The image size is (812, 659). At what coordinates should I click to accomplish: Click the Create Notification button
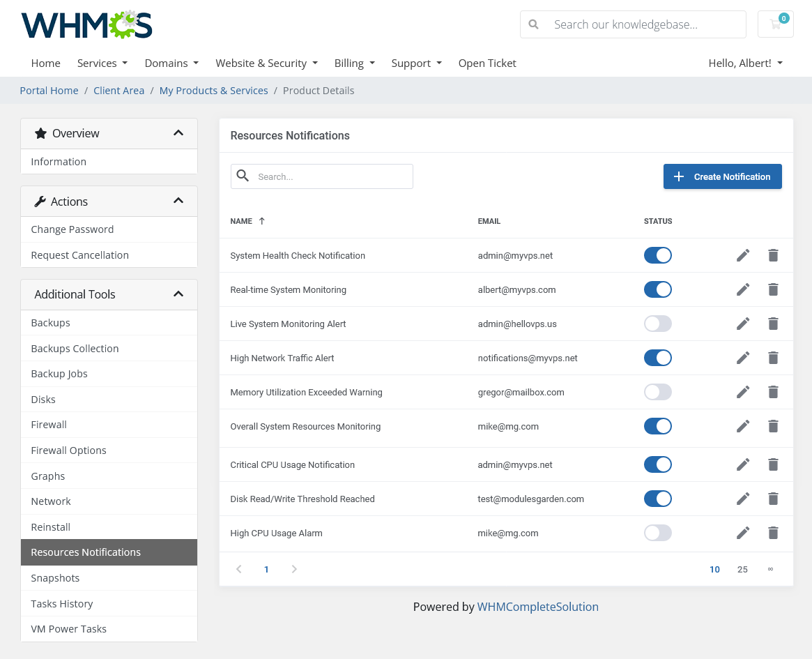[722, 176]
